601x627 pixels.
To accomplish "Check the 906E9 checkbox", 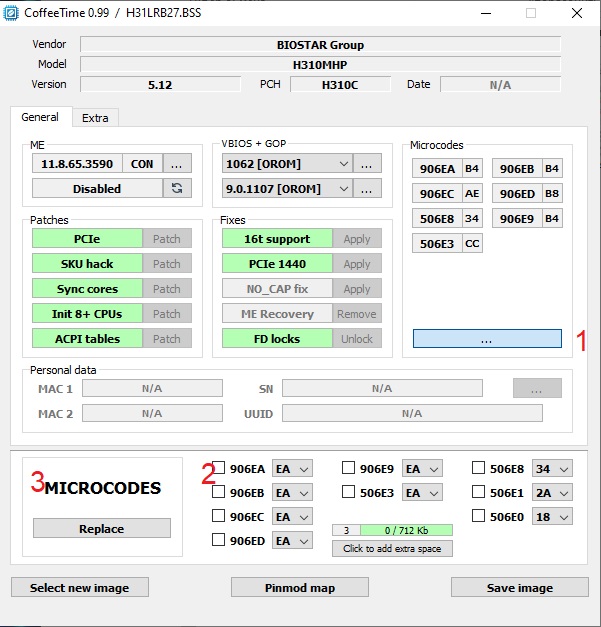I will click(x=348, y=468).
